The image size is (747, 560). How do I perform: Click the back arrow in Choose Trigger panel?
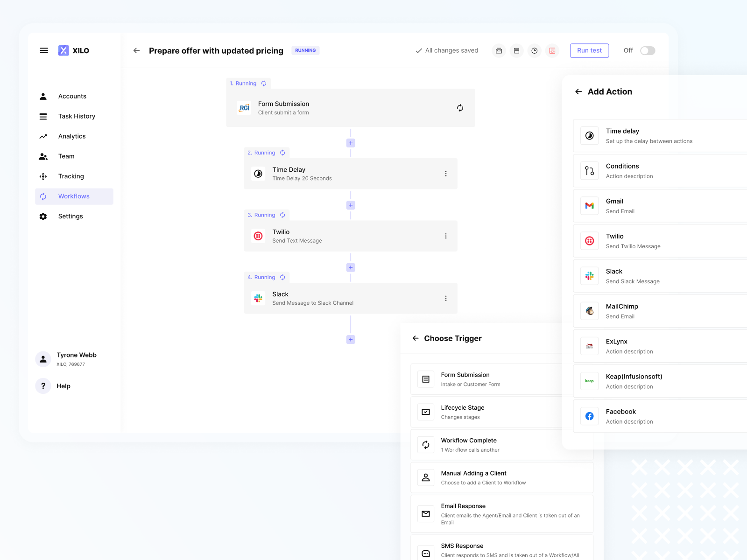tap(415, 338)
